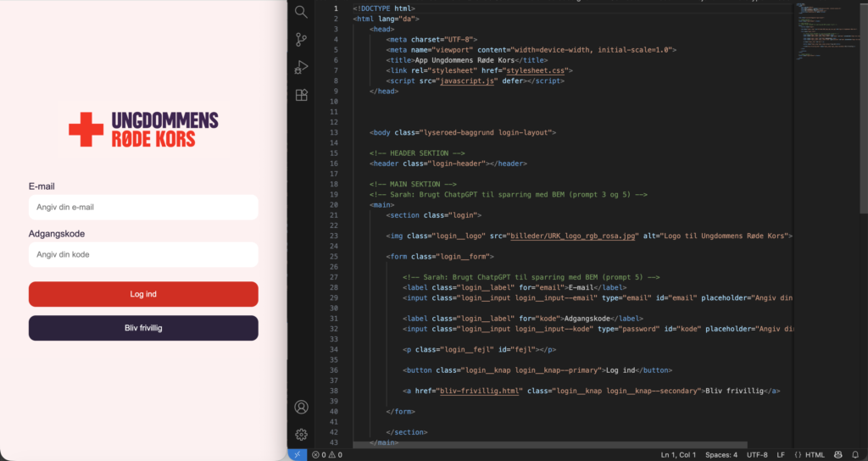This screenshot has height=461, width=868.
Task: Click line number 25 in the gutter
Action: (334, 256)
